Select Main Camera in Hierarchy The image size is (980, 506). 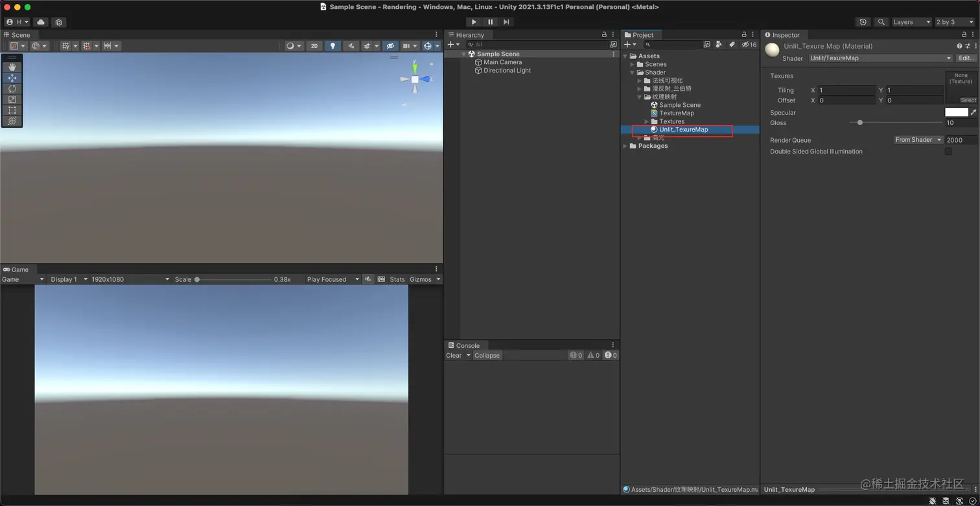click(x=502, y=62)
